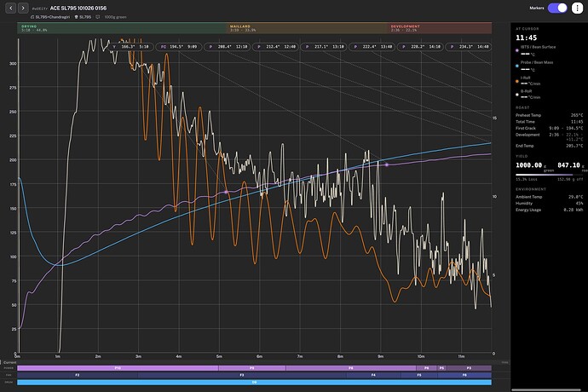
Task: Select the Y 166.3° 5:10 marker
Action: click(130, 47)
